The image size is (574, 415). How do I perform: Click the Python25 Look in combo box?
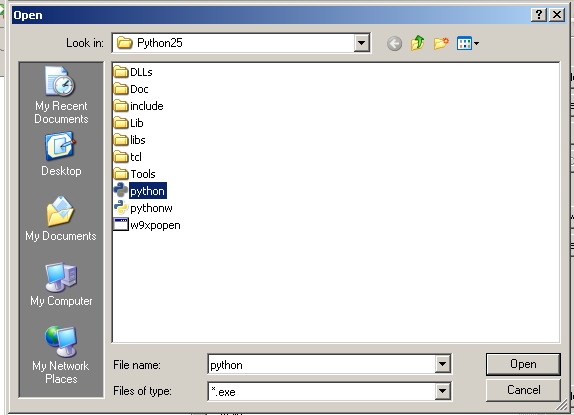241,43
